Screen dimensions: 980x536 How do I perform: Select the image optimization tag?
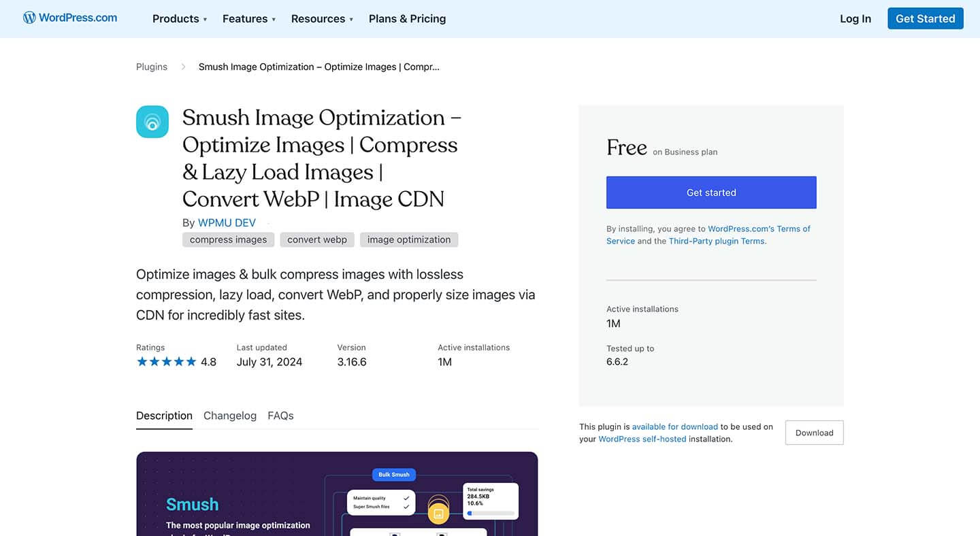[409, 239]
